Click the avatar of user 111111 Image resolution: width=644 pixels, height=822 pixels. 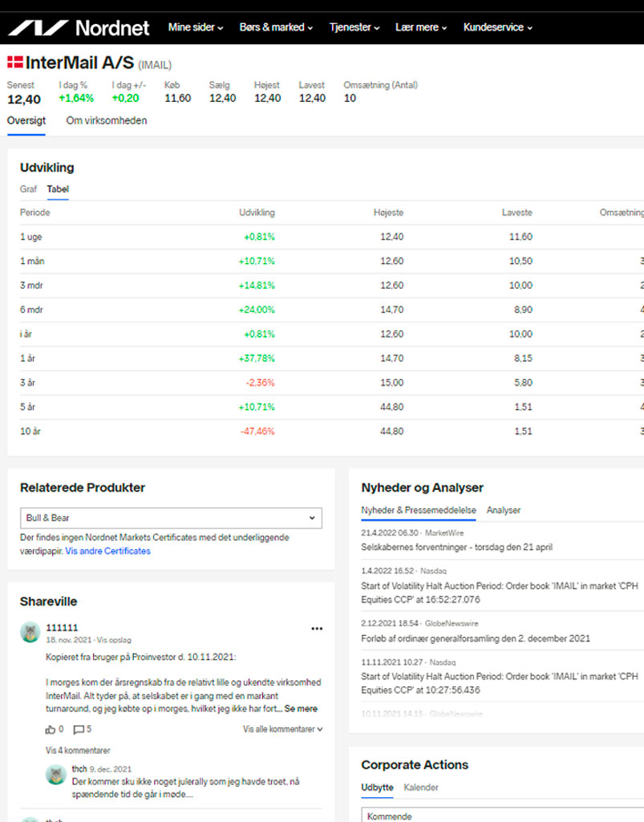point(30,632)
